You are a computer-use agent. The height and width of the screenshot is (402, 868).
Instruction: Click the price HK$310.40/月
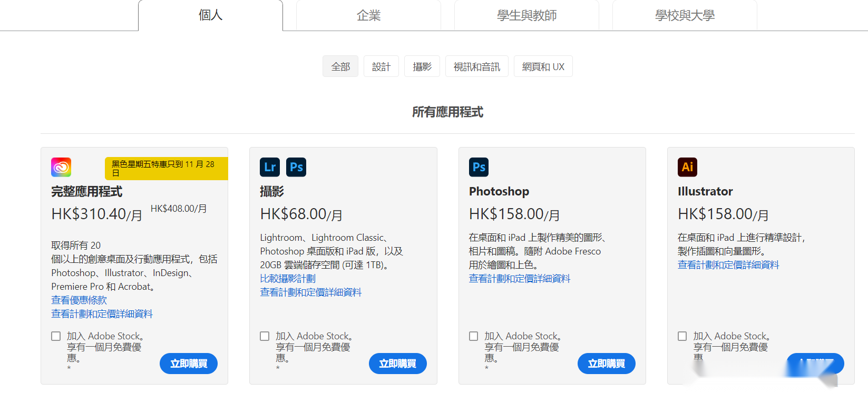pyautogui.click(x=97, y=214)
